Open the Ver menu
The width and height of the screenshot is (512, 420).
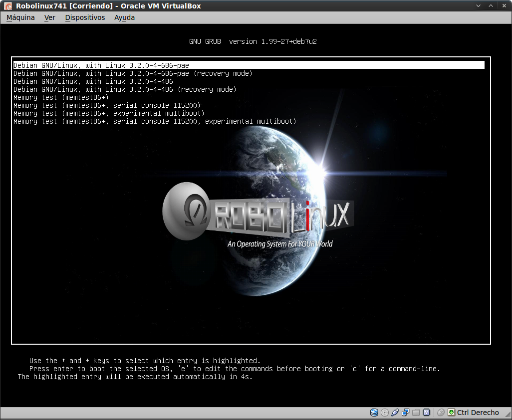pyautogui.click(x=49, y=17)
